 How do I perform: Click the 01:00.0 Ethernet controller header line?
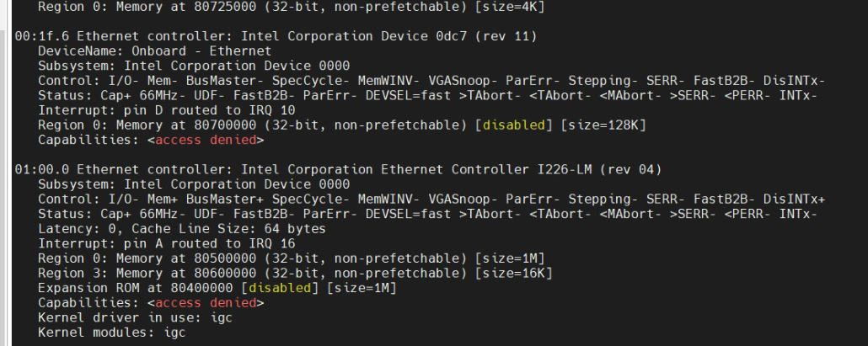(x=337, y=169)
